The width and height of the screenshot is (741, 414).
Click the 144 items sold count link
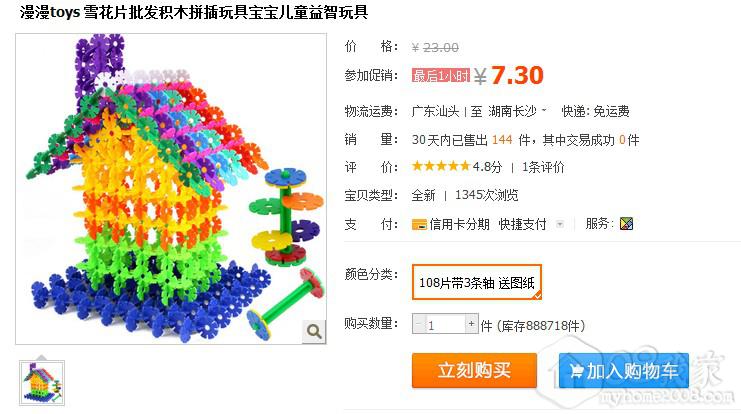pos(502,140)
